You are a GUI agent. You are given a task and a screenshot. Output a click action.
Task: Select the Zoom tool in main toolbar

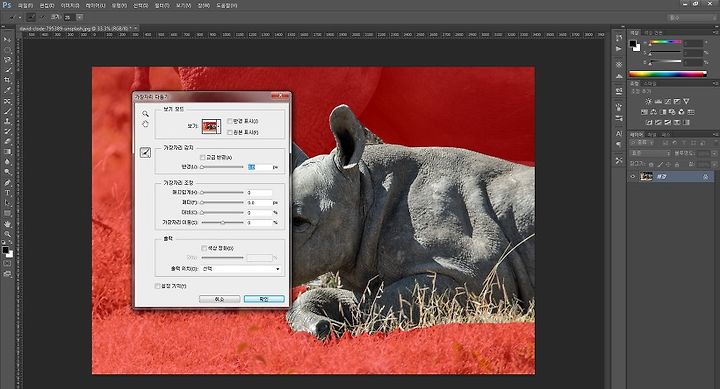(x=7, y=234)
